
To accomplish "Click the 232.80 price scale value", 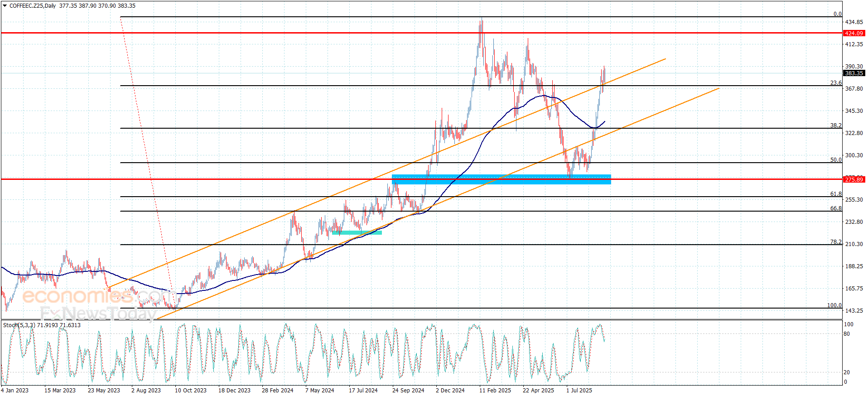I will coord(854,222).
